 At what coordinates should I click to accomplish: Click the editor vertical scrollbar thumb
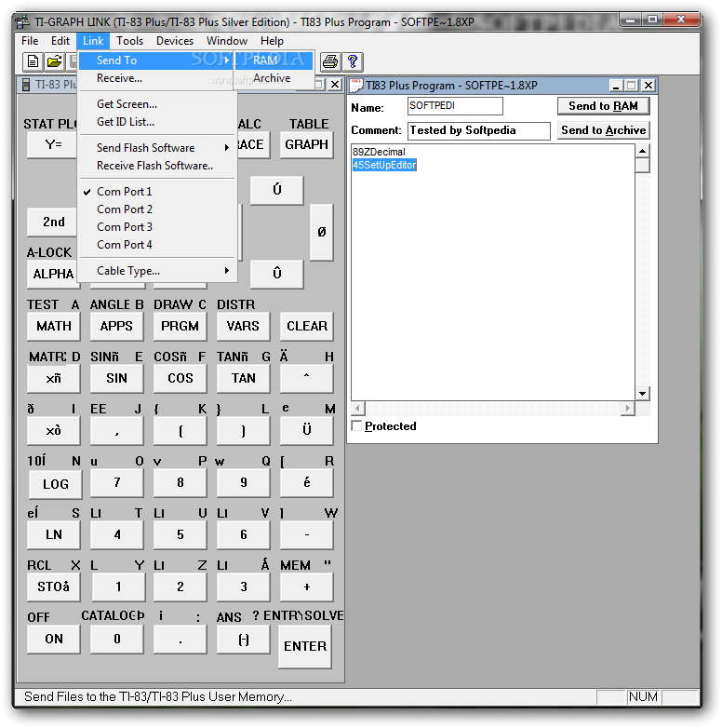[x=643, y=166]
